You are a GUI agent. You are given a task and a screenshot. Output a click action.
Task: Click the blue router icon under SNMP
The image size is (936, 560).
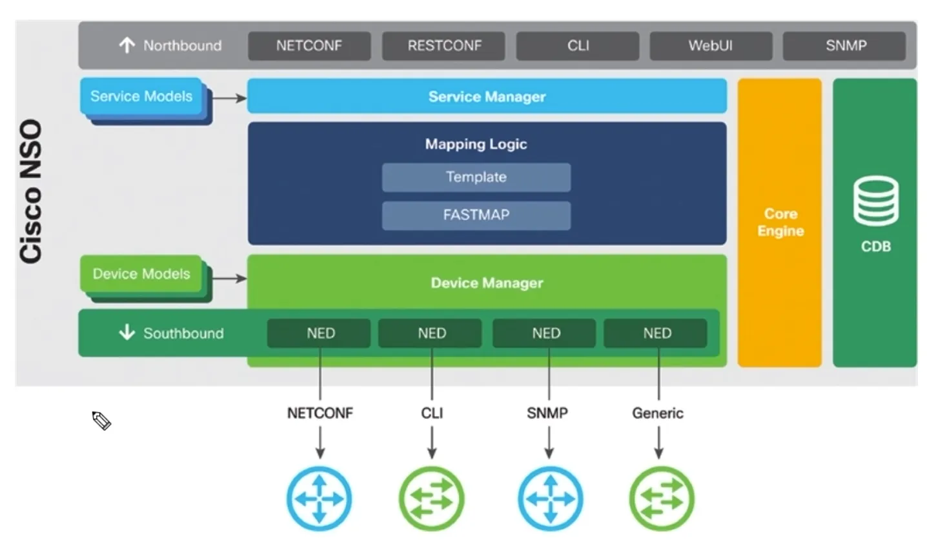(x=550, y=499)
